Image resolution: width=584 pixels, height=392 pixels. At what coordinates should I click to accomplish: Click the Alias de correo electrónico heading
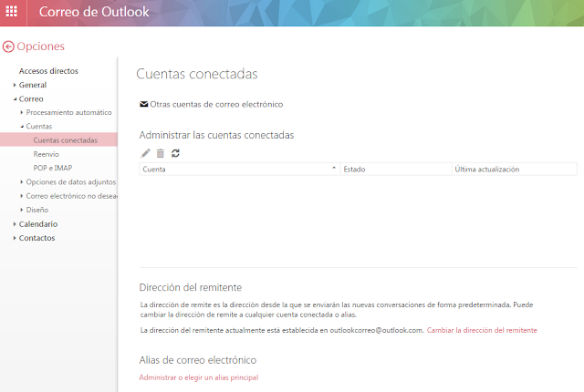click(198, 360)
